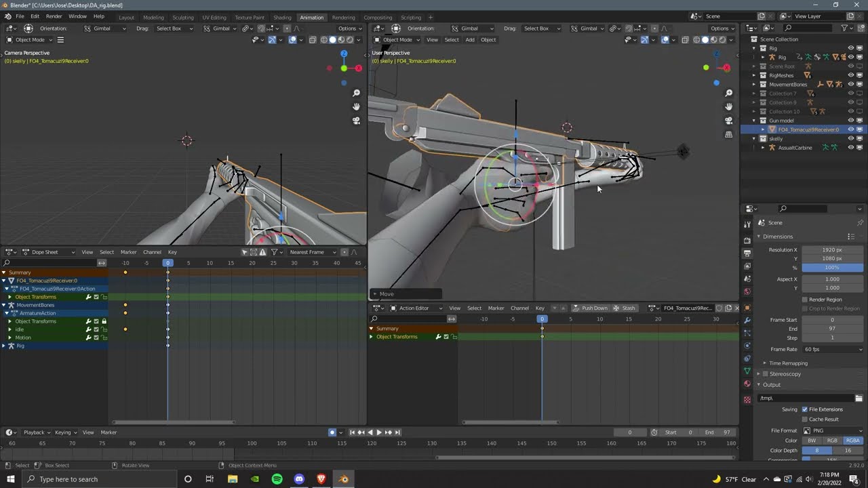Open the Add menu in right viewport
This screenshot has height=488, width=868.
470,39
